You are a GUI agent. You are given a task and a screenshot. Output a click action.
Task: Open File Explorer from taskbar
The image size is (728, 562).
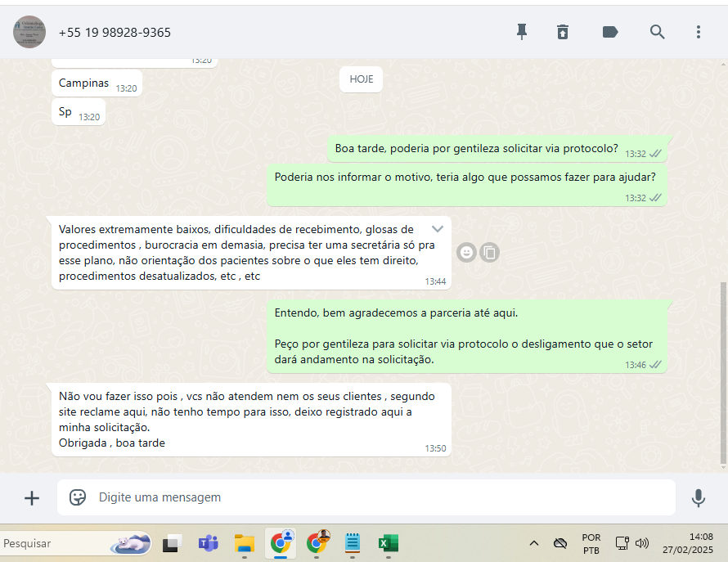click(245, 543)
